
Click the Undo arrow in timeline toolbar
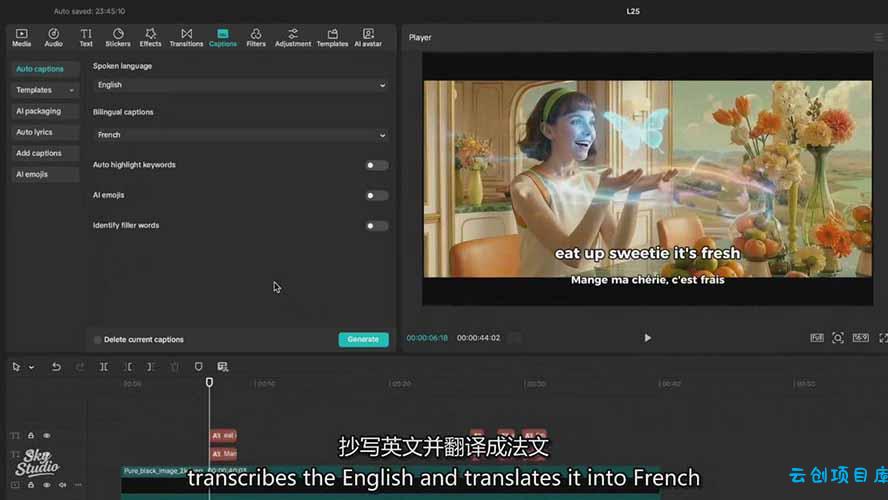click(x=56, y=367)
